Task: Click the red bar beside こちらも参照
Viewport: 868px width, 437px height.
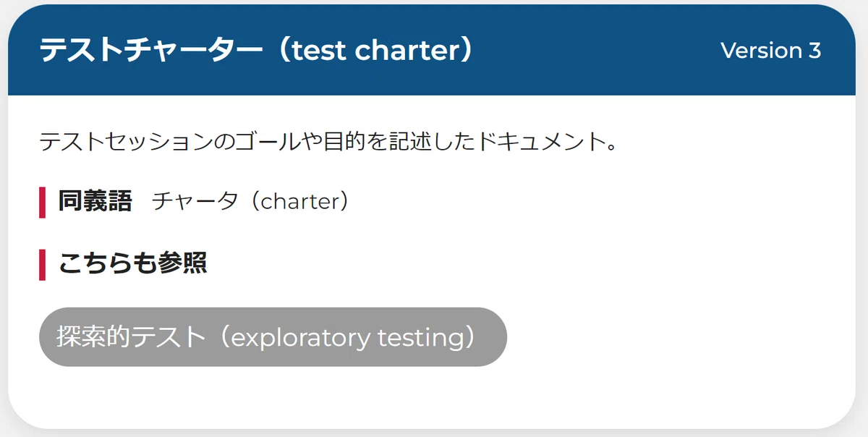Action: pos(42,264)
